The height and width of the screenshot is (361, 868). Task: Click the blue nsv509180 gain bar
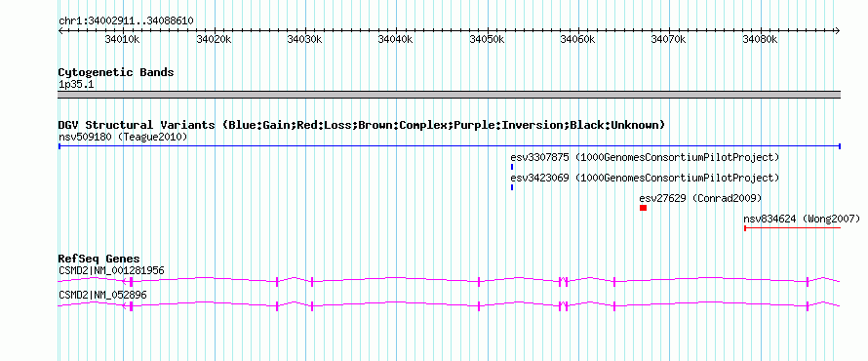tap(449, 146)
